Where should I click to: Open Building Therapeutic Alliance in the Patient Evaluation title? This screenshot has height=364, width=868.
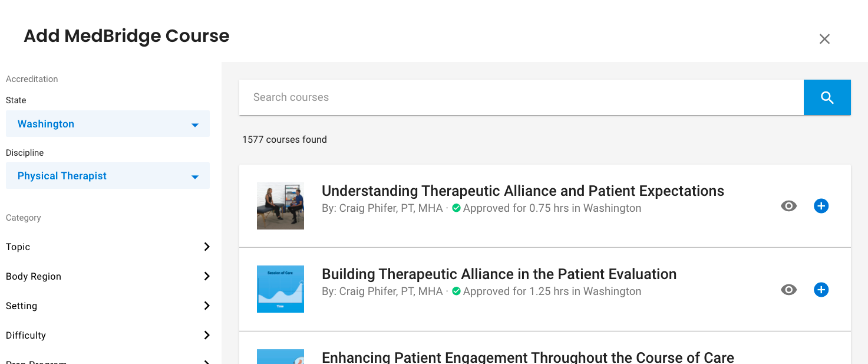(x=499, y=274)
